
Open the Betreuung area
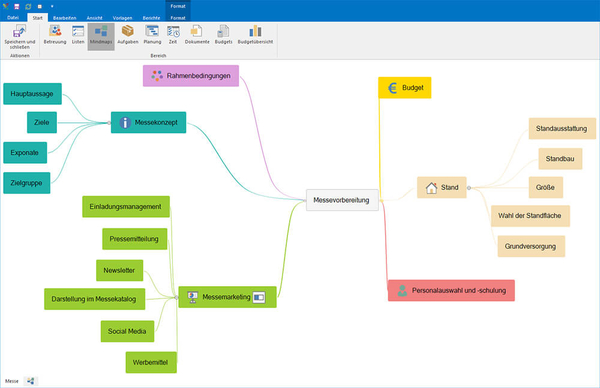55,35
